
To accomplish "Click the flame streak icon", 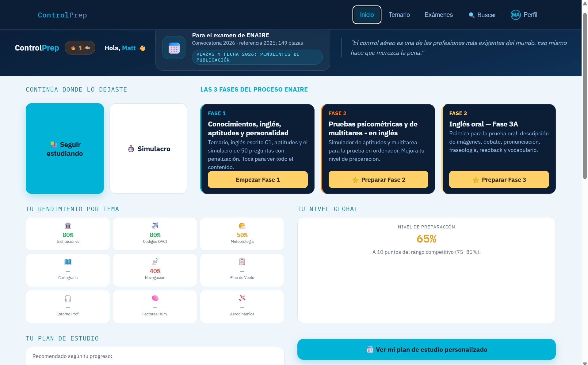I will (73, 48).
